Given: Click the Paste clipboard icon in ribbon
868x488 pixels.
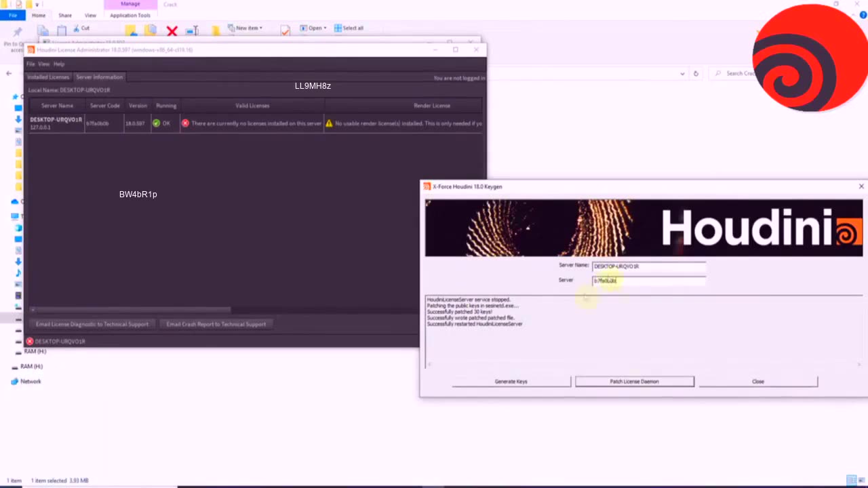Looking at the screenshot, I should (62, 30).
